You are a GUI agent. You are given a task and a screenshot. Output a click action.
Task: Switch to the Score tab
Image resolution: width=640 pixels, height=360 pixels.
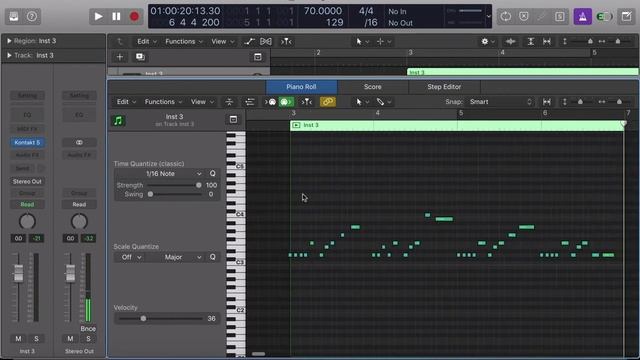(x=373, y=87)
